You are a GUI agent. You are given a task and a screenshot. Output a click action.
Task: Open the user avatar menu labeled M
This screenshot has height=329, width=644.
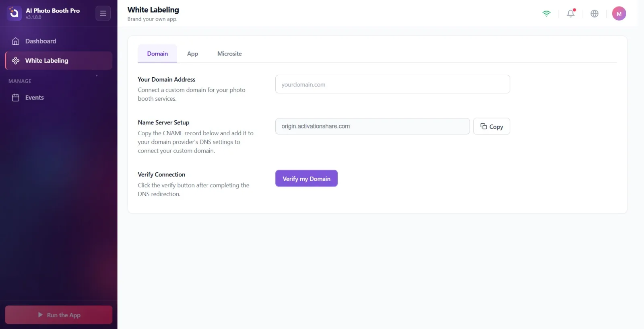619,14
